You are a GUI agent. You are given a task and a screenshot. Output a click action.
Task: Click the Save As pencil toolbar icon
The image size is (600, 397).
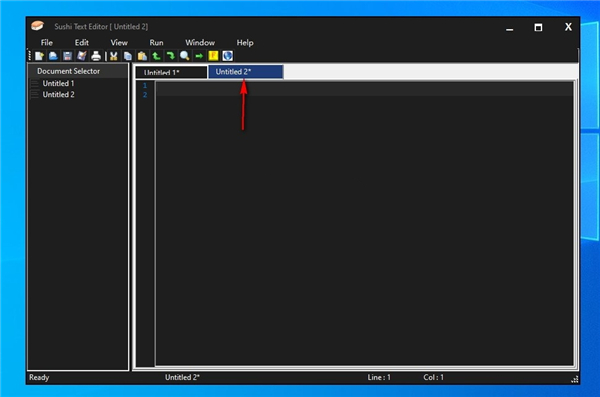pos(82,56)
